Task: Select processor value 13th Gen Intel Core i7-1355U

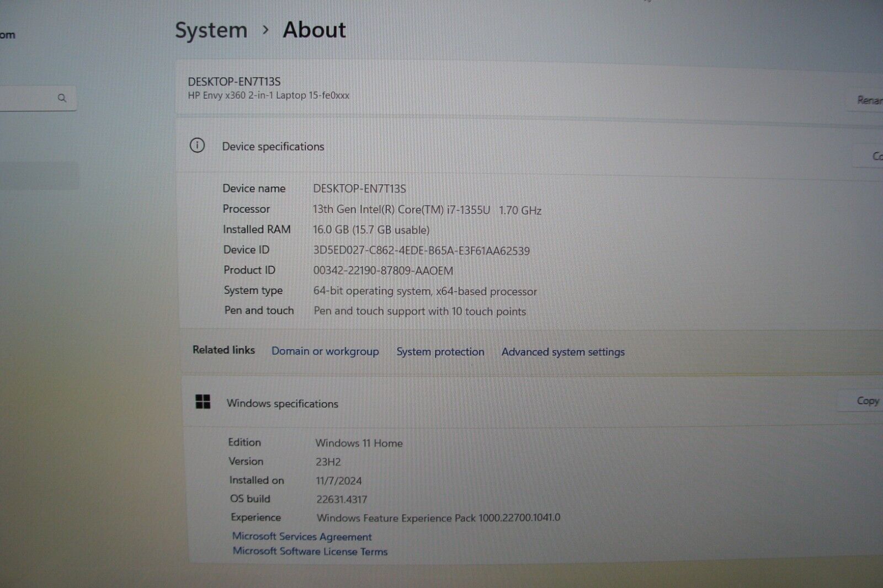Action: [427, 210]
